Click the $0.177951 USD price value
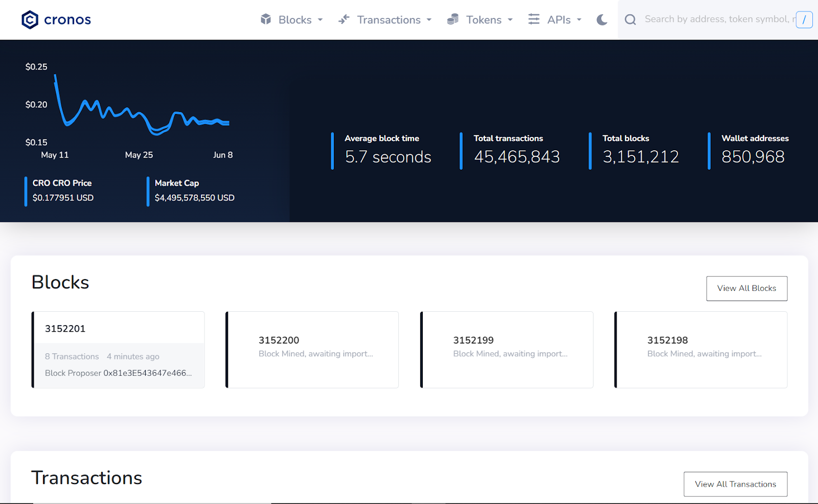Screen dimensions: 818x504 (x=63, y=198)
